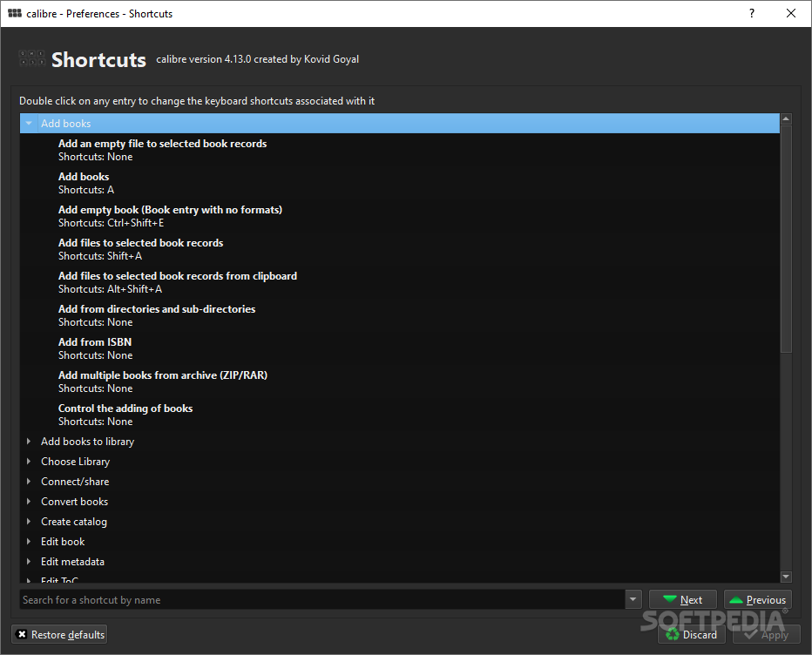This screenshot has height=655, width=812.
Task: Click the scrollbar up arrow of shortcuts list
Action: coord(786,119)
